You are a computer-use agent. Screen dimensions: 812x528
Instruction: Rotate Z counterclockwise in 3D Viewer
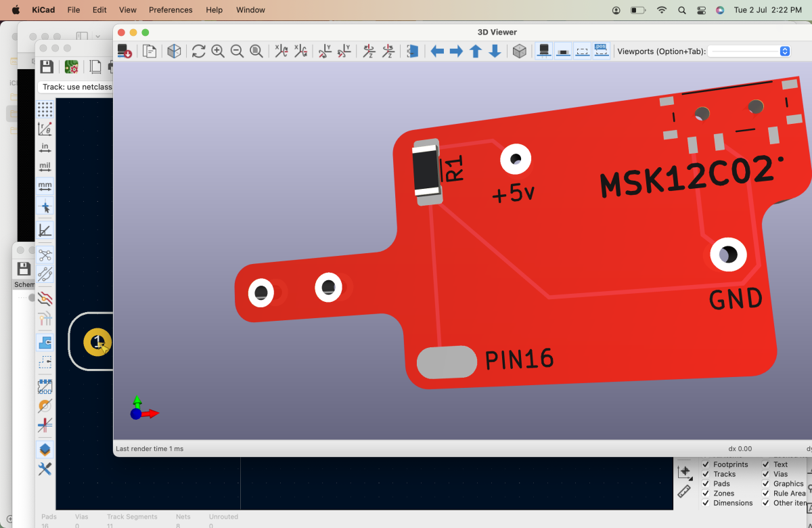click(x=388, y=51)
